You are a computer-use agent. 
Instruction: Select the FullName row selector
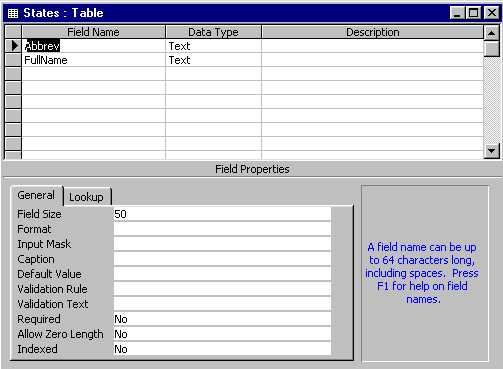[13, 60]
